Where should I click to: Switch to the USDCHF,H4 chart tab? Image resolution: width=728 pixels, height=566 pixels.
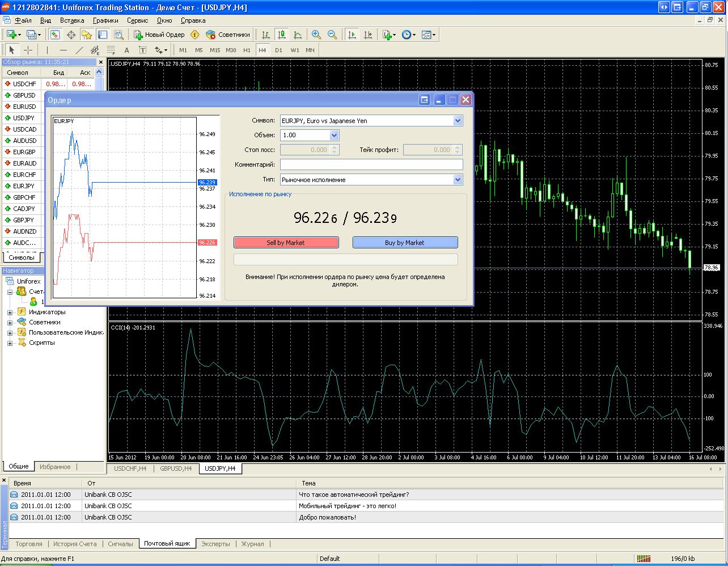coord(130,468)
